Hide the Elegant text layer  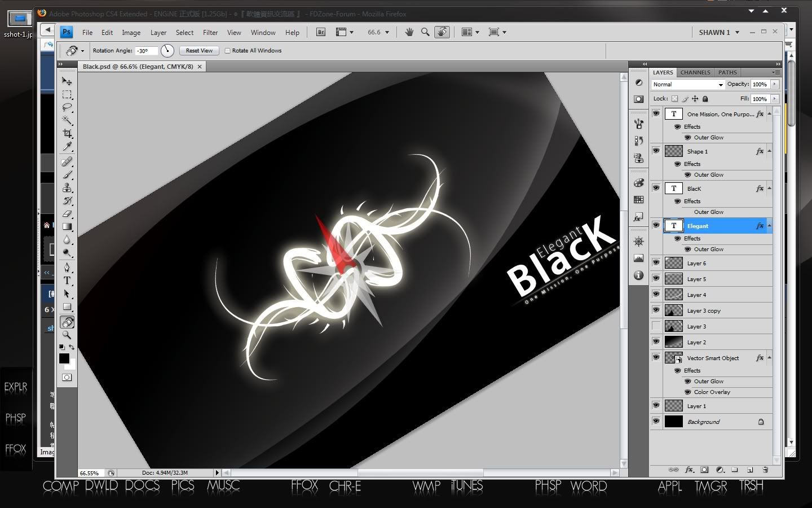coord(656,225)
